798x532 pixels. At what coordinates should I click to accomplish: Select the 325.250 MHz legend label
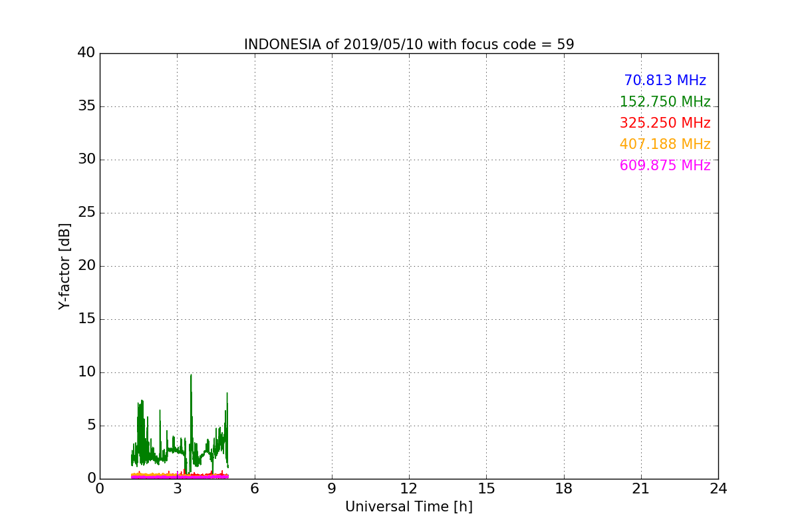click(x=665, y=123)
